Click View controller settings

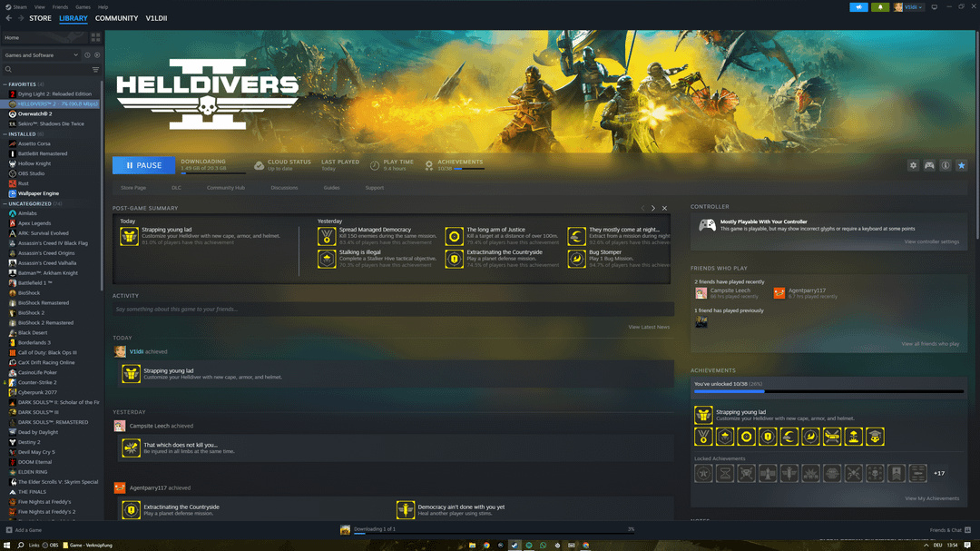(931, 241)
